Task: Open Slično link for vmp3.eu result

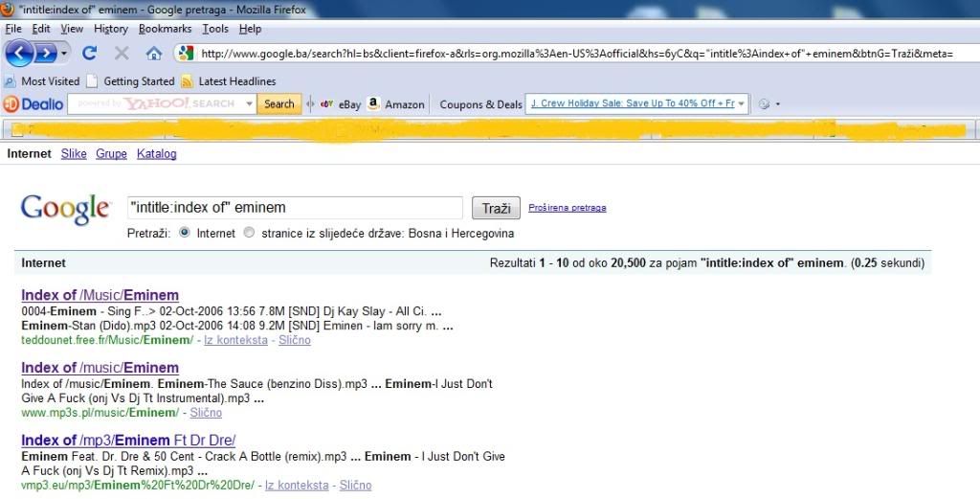Action: (x=355, y=486)
